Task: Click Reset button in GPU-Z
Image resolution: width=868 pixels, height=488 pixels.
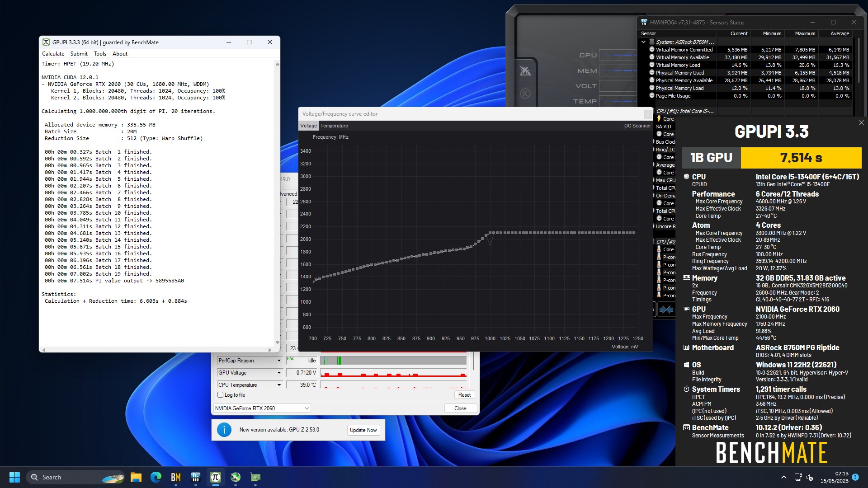Action: (x=464, y=395)
